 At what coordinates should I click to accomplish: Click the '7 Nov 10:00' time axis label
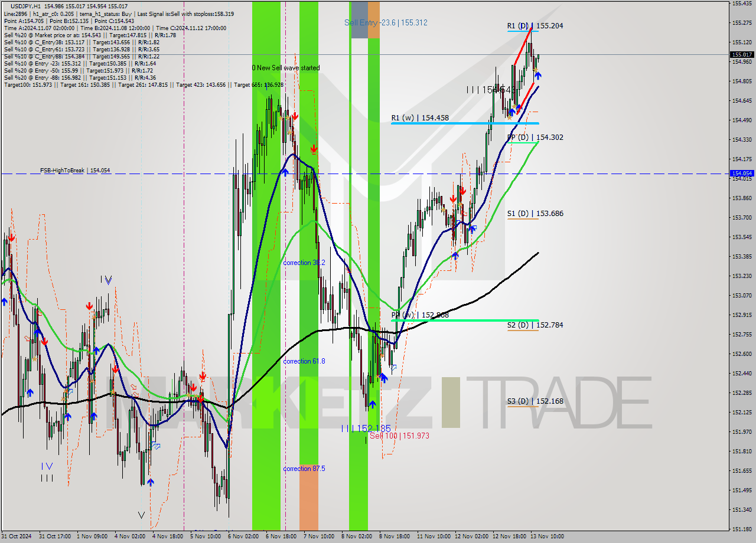coord(318,537)
